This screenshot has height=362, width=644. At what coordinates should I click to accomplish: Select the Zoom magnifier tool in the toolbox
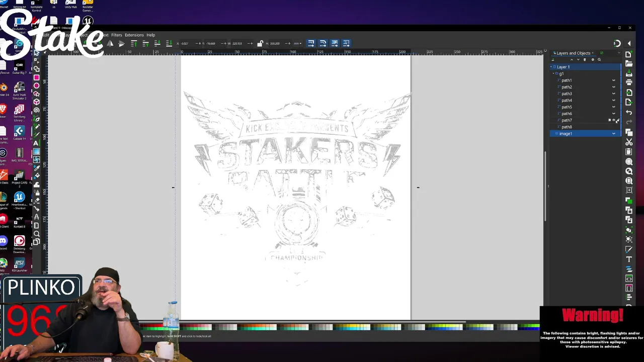tap(36, 233)
